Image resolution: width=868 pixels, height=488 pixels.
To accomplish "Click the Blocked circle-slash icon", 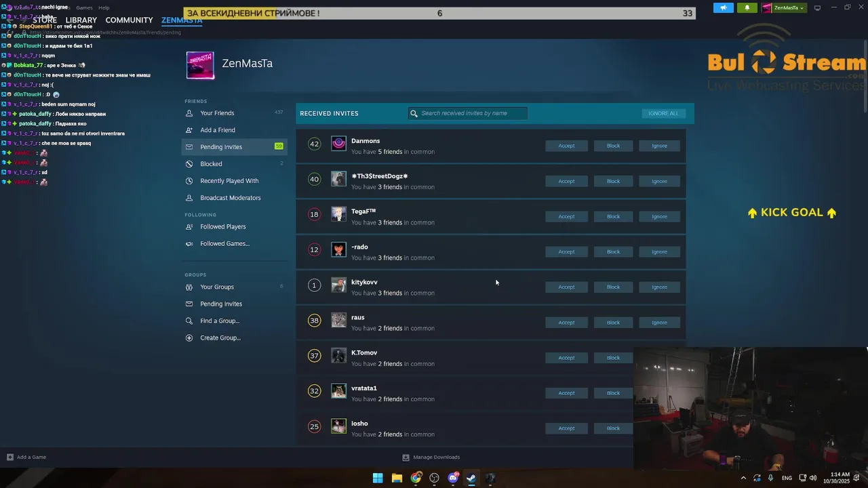I will 189,164.
